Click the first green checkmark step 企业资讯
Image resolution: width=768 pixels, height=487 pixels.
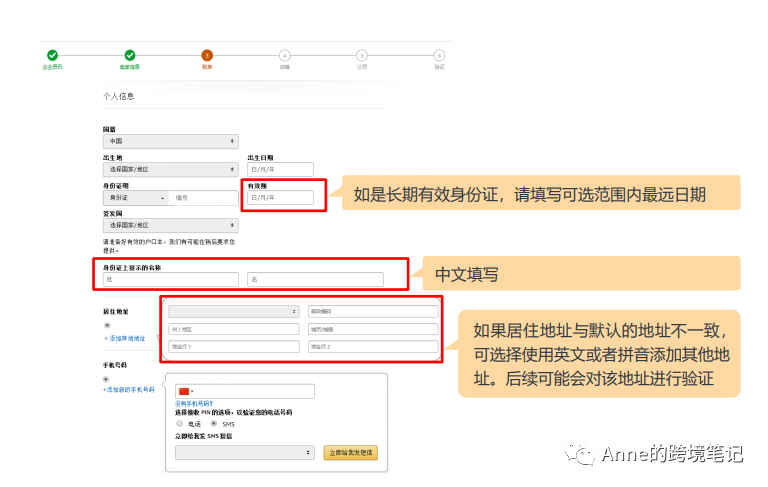click(52, 55)
